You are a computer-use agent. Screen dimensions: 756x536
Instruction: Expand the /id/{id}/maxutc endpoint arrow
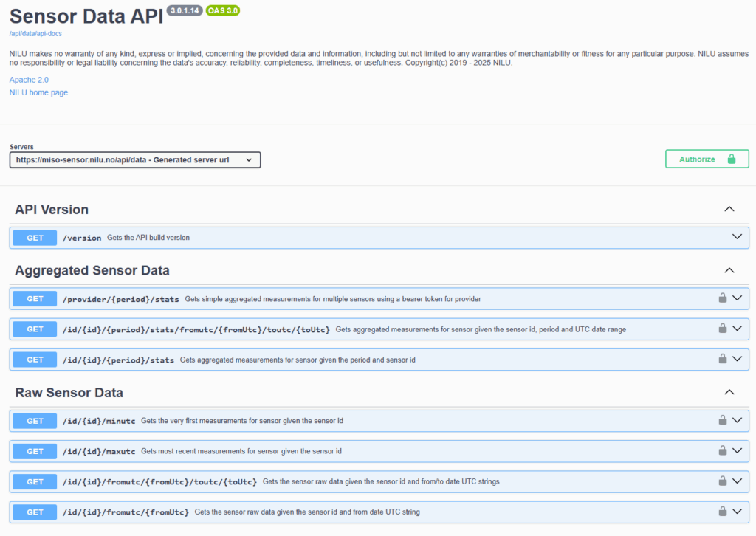[737, 450]
